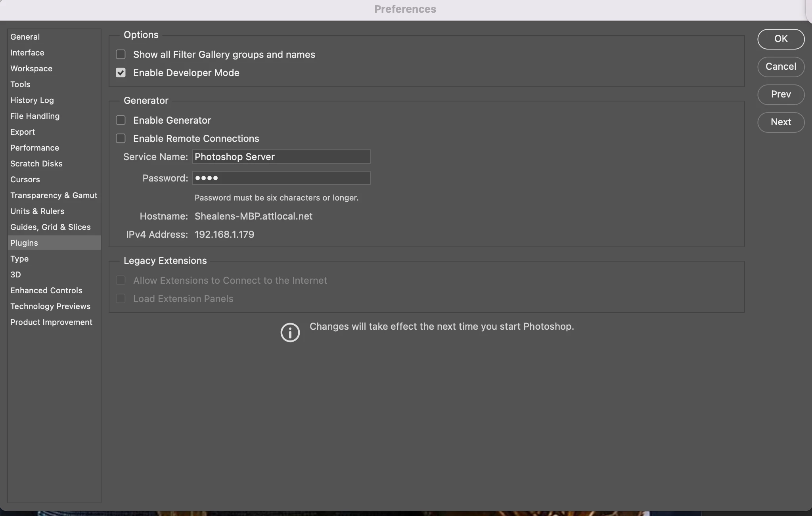The width and height of the screenshot is (812, 516).
Task: Go to File Handling preferences
Action: (x=35, y=116)
